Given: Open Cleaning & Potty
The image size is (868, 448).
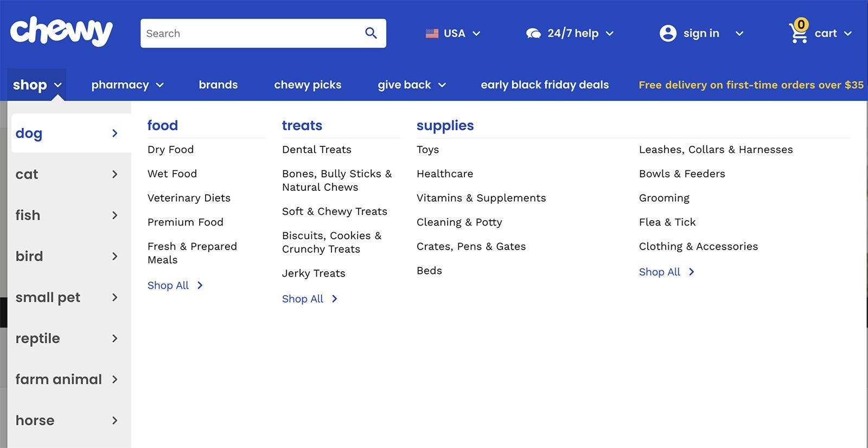Looking at the screenshot, I should (x=459, y=222).
